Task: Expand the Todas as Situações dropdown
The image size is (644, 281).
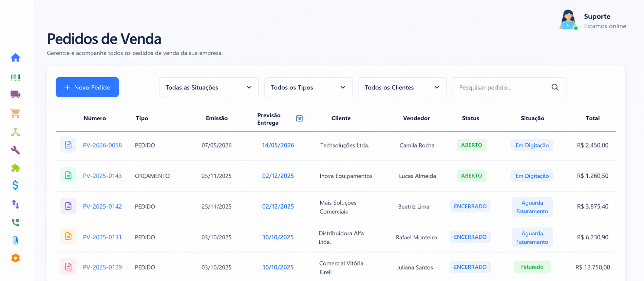Action: [209, 87]
